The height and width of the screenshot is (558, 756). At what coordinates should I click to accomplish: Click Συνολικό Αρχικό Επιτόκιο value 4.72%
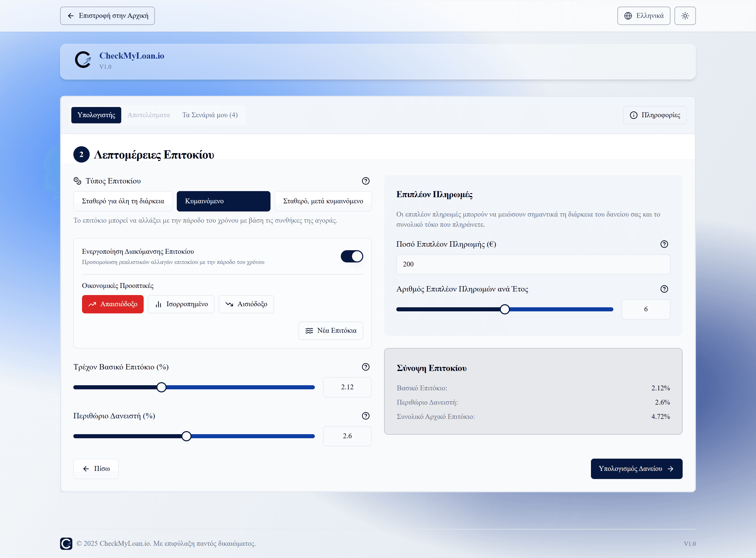tap(660, 417)
